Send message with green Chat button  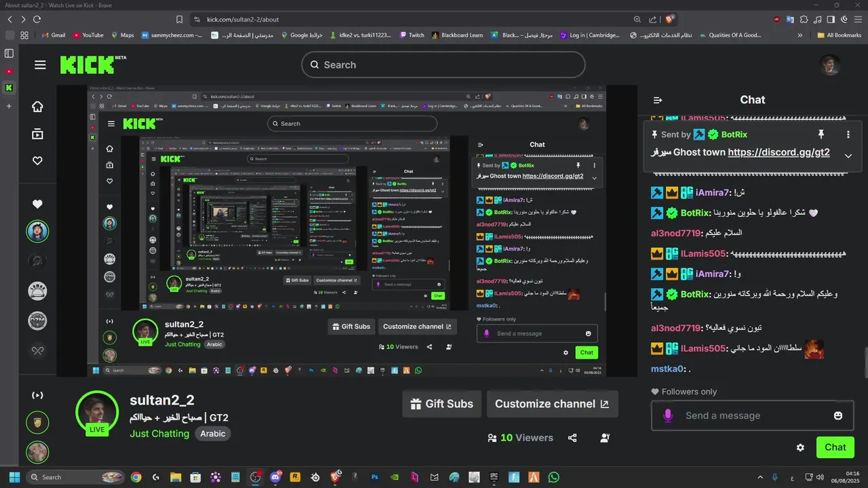pyautogui.click(x=835, y=447)
